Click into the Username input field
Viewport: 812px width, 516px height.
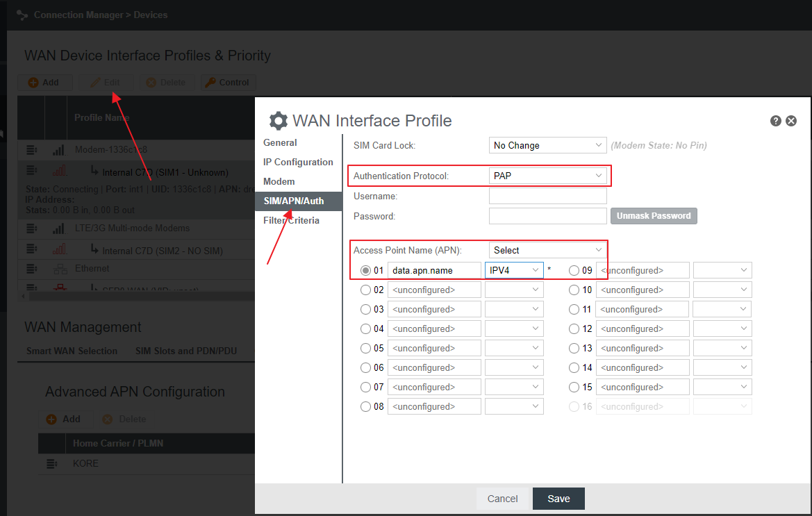547,197
